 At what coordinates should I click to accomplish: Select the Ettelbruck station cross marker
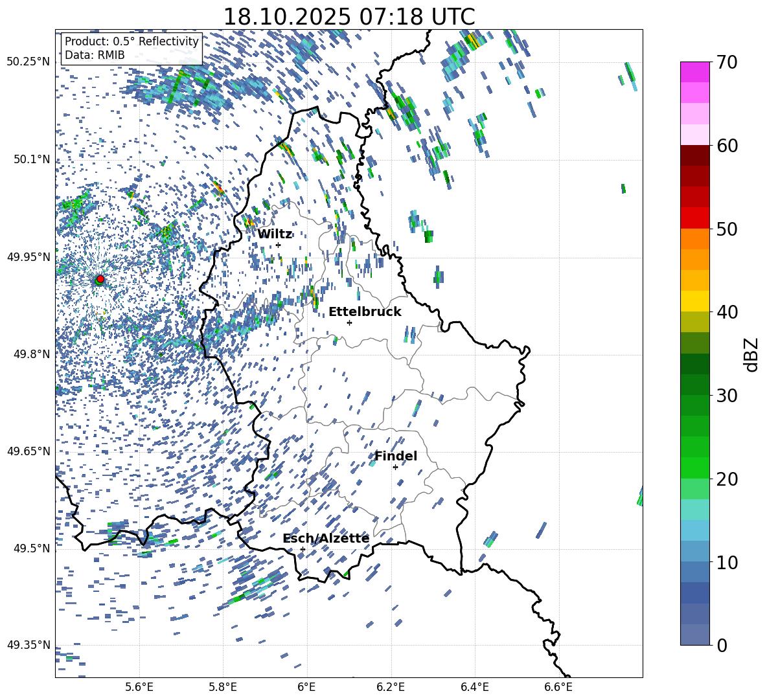[x=349, y=322]
